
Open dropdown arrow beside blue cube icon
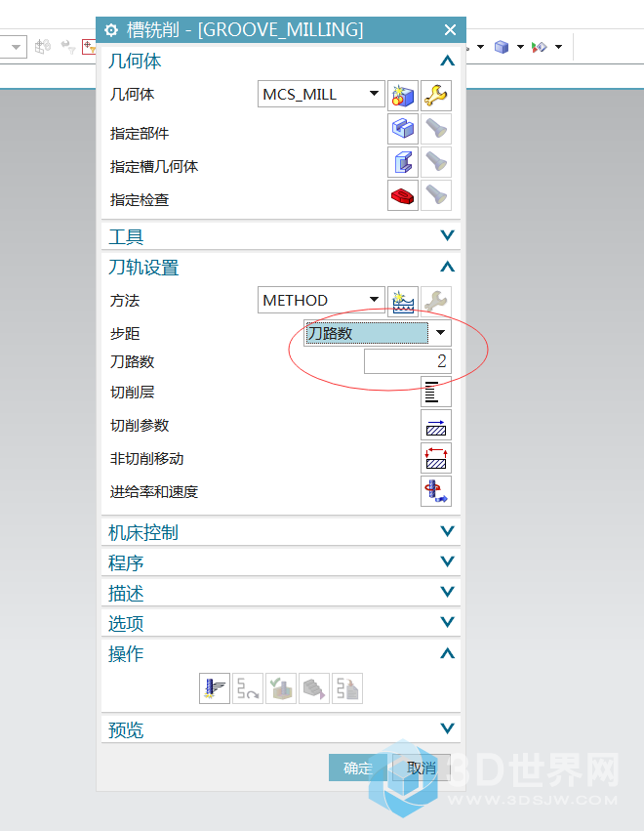tap(521, 47)
